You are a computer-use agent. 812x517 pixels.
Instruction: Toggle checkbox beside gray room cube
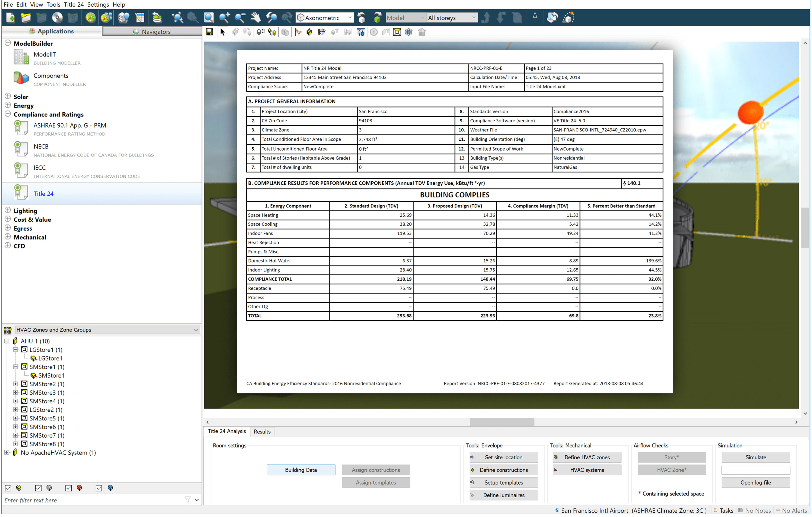[x=38, y=488]
